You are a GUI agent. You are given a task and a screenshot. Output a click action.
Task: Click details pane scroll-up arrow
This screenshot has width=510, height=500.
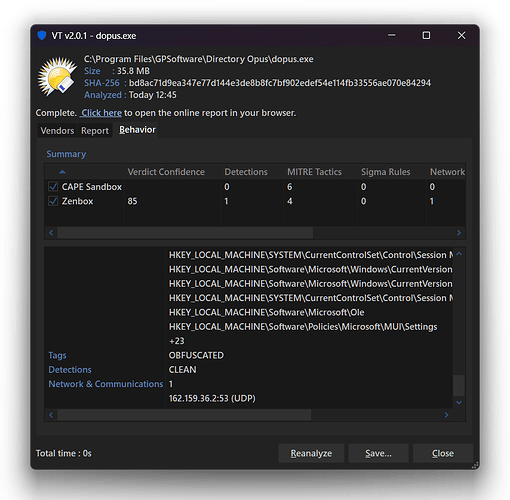(459, 254)
